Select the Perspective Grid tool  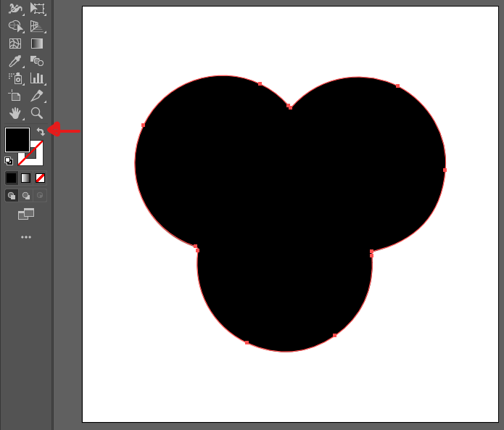(x=37, y=25)
